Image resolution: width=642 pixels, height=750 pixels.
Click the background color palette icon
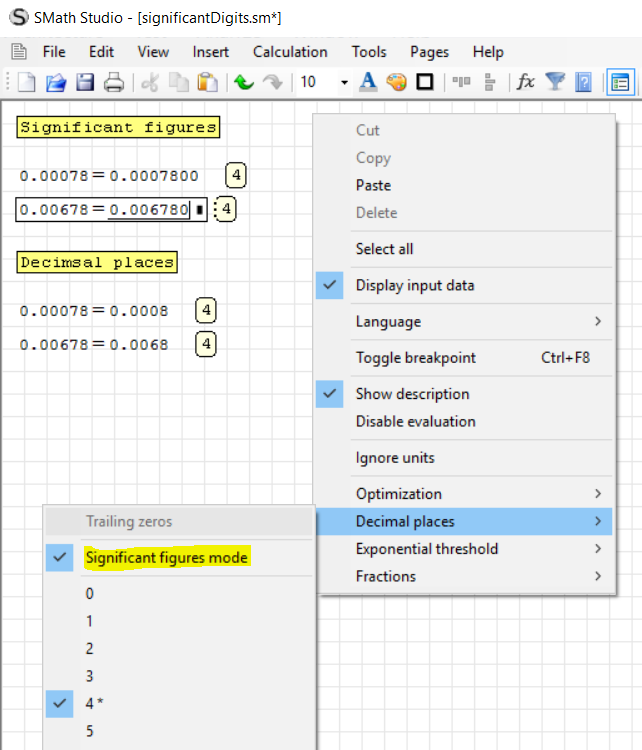(396, 82)
